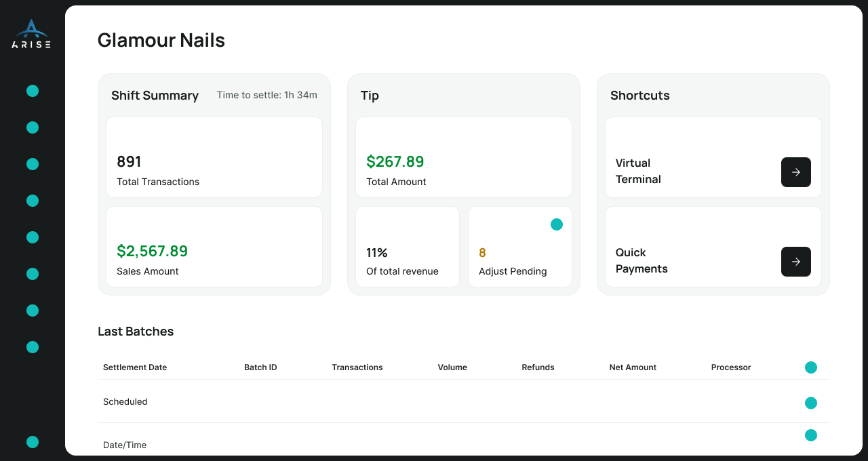The image size is (868, 461).
Task: Select the $267.89 tip Total Amount card
Action: point(464,157)
